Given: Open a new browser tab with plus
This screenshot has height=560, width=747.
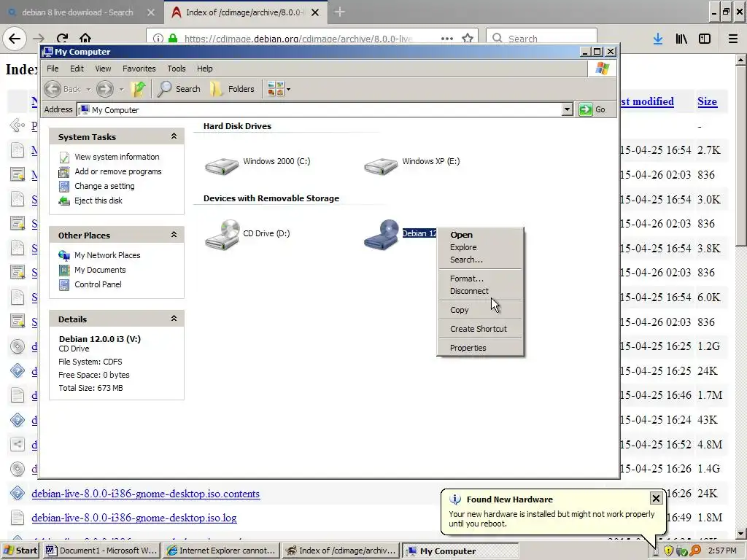Looking at the screenshot, I should point(339,12).
